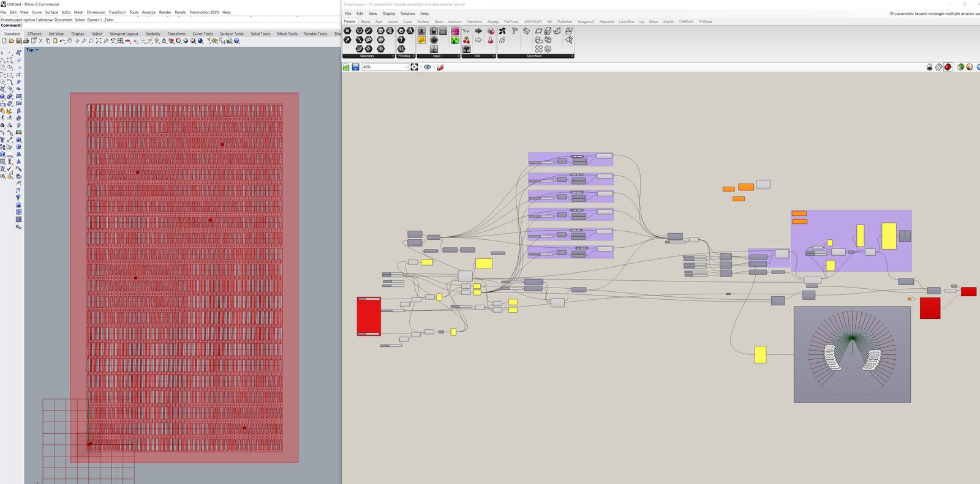Select the black arrow Relay icon in Util
Viewport: 980px width, 484px height.
[478, 31]
